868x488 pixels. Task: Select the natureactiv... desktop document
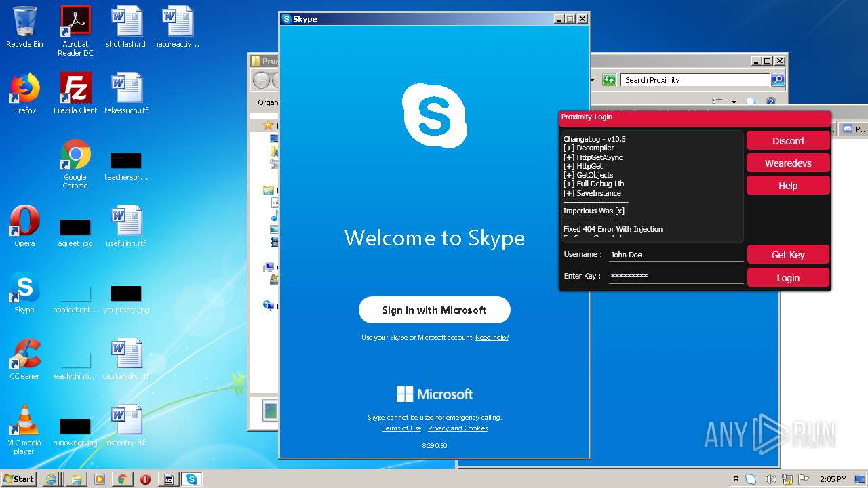click(x=177, y=27)
